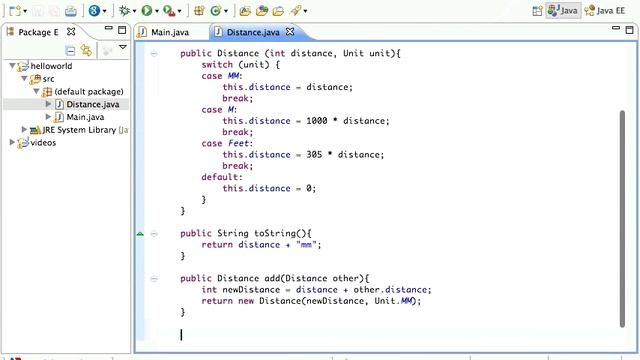
Task: Click the Print toolbar icon
Action: click(71, 11)
